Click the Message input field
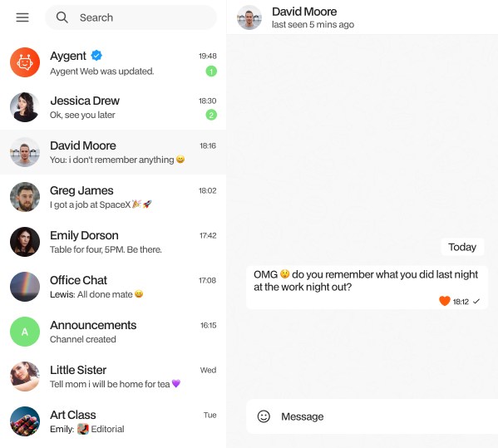The image size is (498, 448). tap(372, 416)
